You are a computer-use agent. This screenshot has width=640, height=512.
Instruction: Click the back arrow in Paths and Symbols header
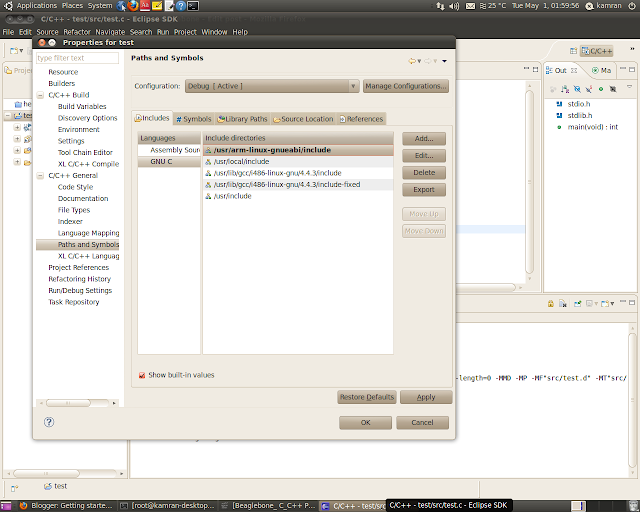[412, 61]
